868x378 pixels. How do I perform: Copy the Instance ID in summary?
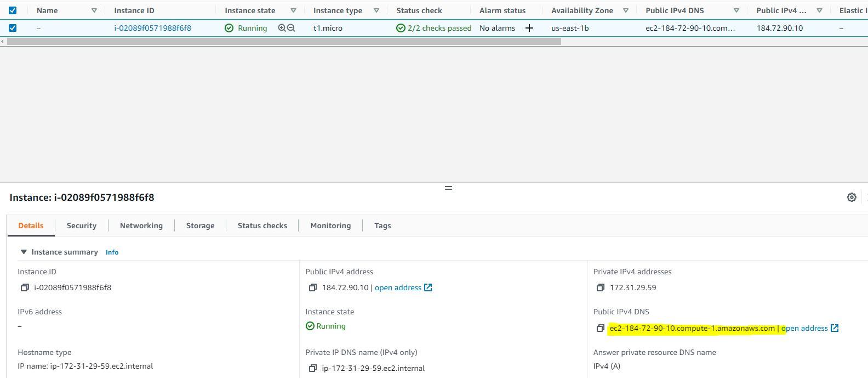tap(25, 287)
